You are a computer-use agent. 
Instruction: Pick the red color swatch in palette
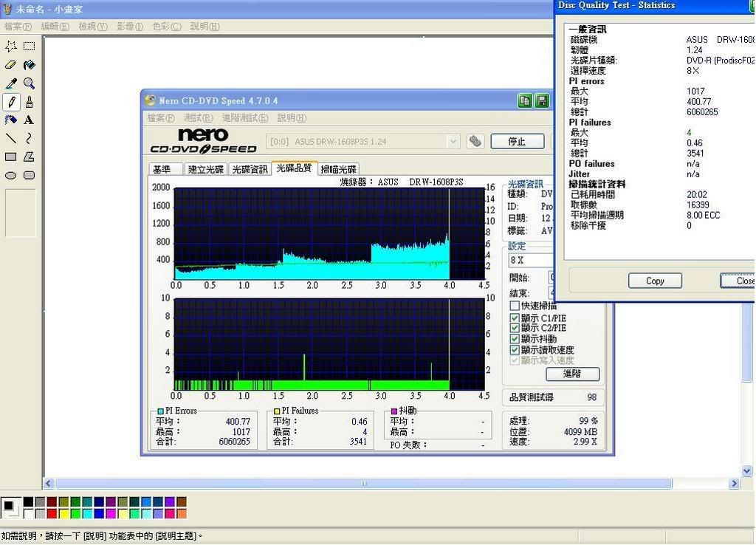[x=52, y=513]
